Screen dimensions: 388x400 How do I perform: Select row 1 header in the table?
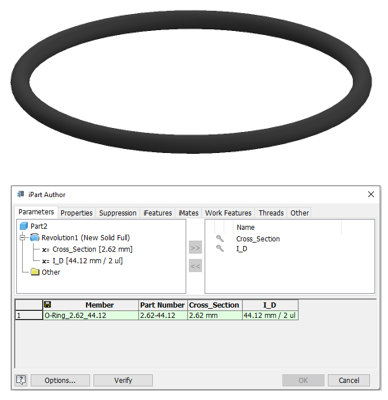[x=29, y=315]
